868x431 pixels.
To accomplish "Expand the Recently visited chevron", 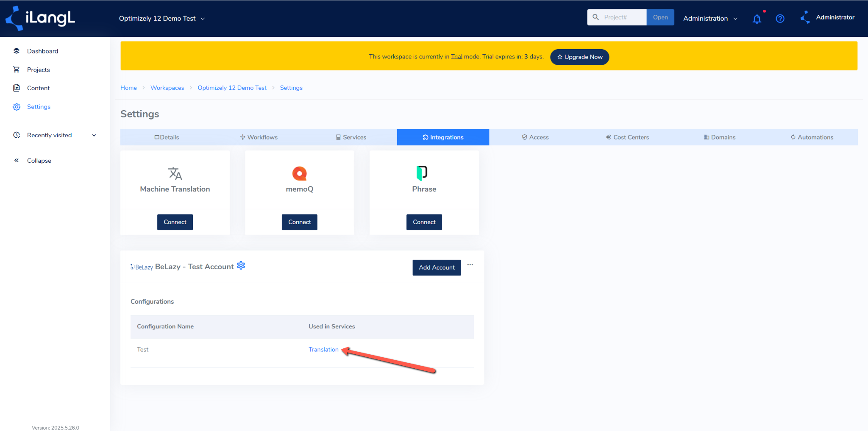I will point(94,135).
